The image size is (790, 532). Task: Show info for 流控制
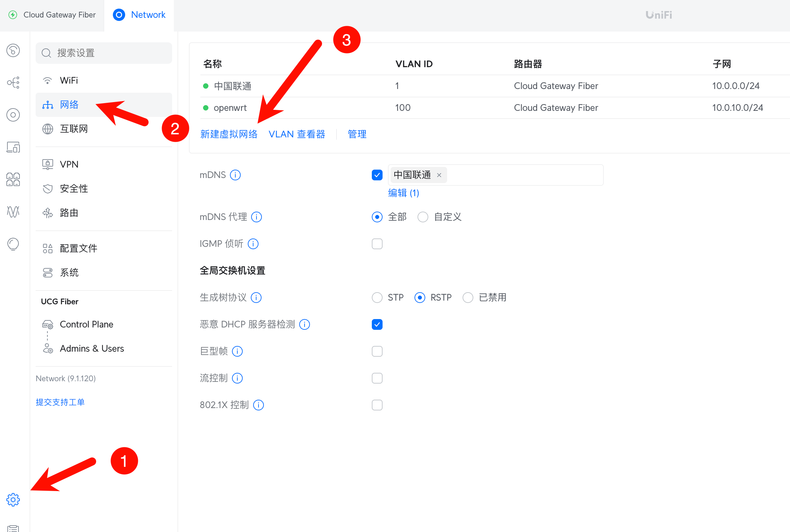[237, 378]
